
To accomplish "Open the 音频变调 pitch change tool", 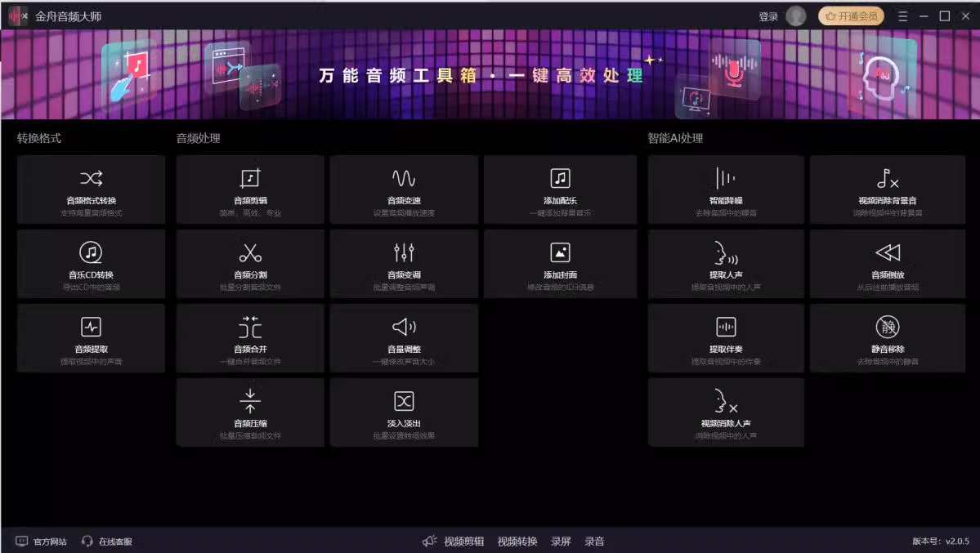I will point(404,264).
